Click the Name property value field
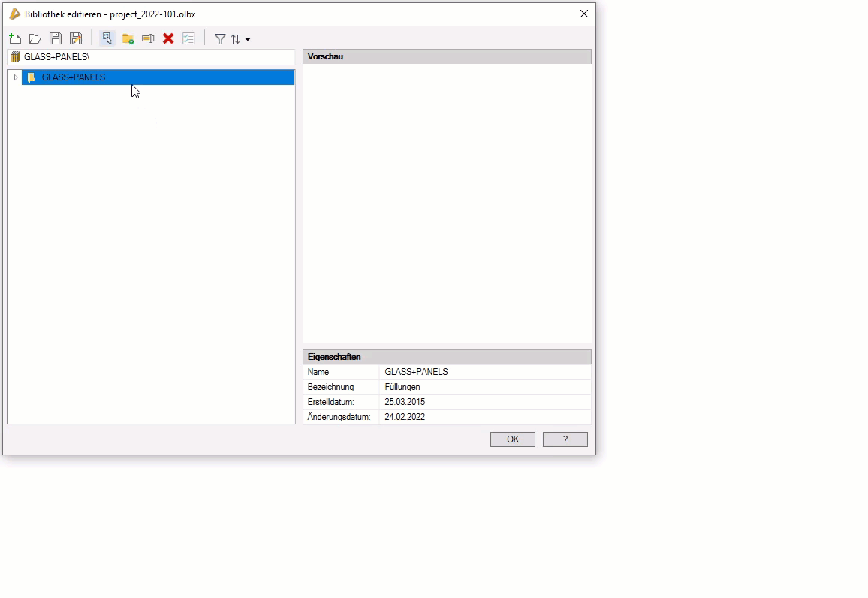868x598 pixels. (484, 372)
